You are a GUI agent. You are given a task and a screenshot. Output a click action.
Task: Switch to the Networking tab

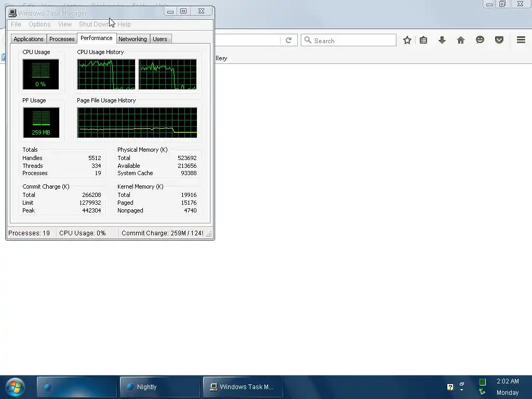click(132, 39)
